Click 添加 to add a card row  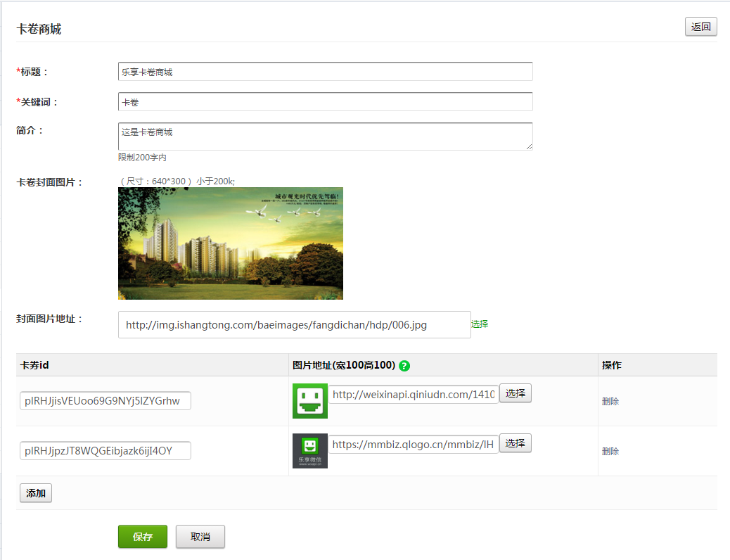coord(36,493)
